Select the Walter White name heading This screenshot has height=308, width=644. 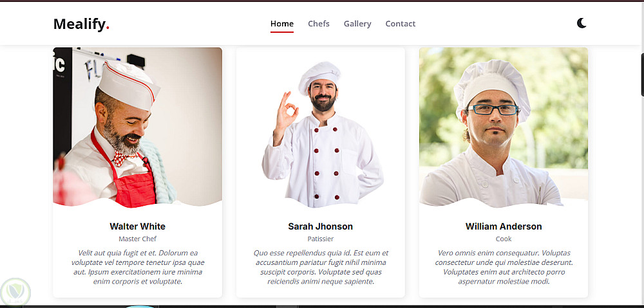click(x=138, y=226)
